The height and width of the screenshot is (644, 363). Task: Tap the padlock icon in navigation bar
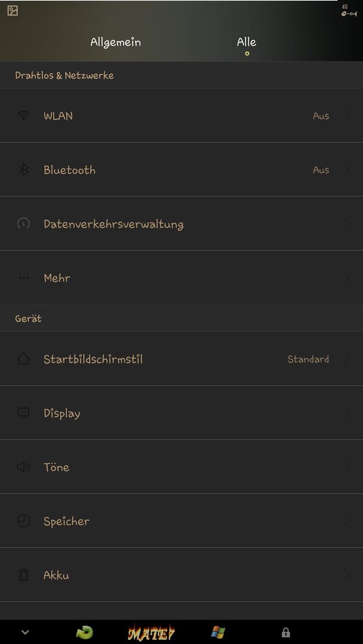(x=286, y=633)
